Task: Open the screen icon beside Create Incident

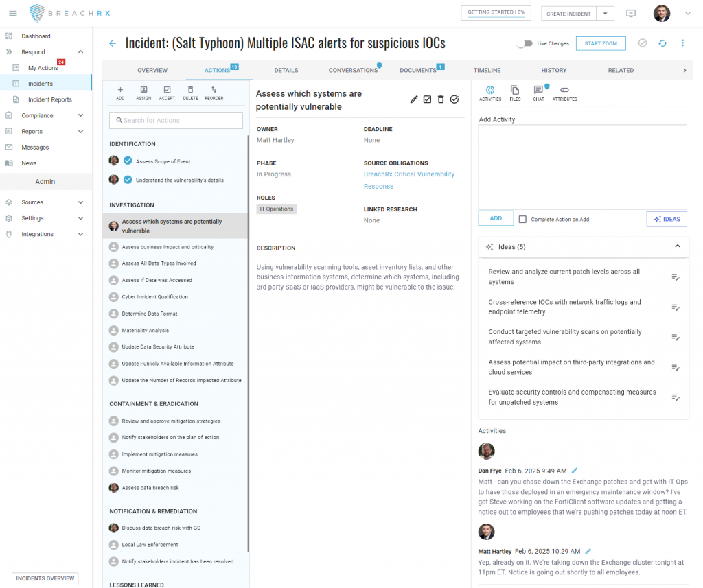Action: pos(631,14)
